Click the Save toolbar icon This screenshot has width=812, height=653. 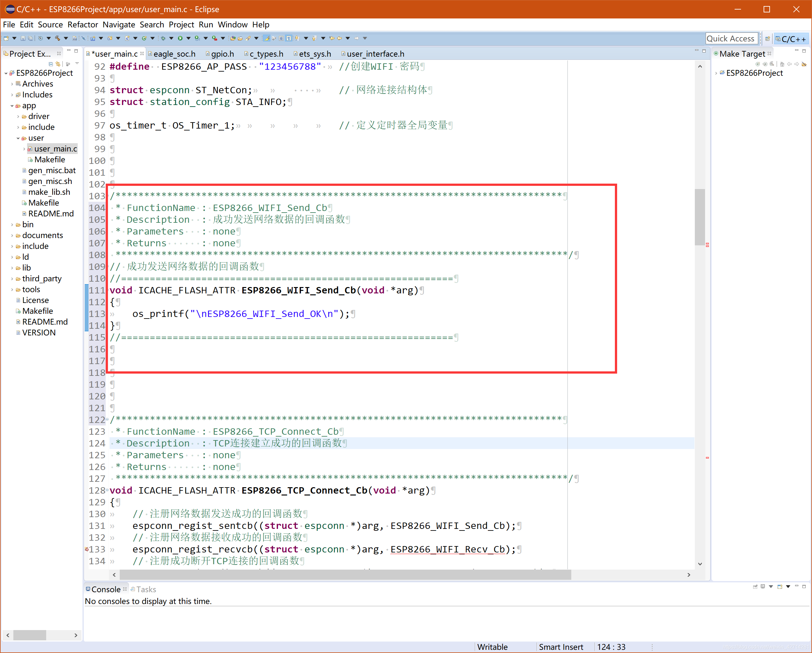point(23,39)
